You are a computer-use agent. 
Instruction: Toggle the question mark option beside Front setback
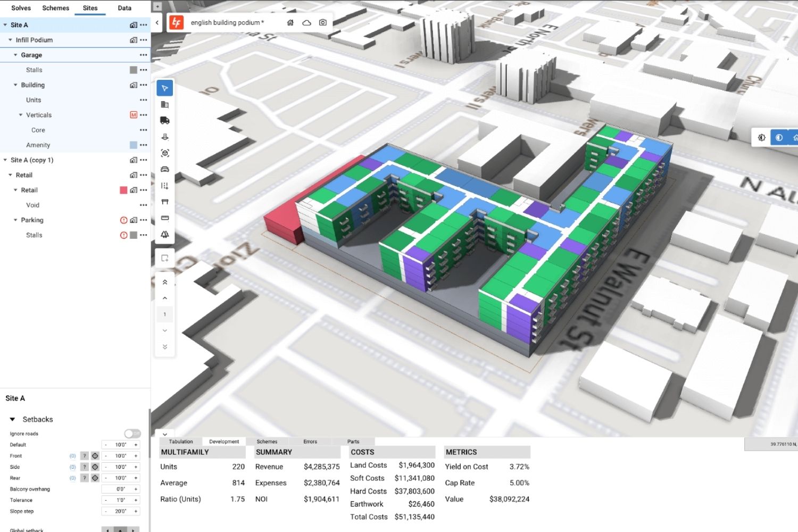click(x=84, y=455)
